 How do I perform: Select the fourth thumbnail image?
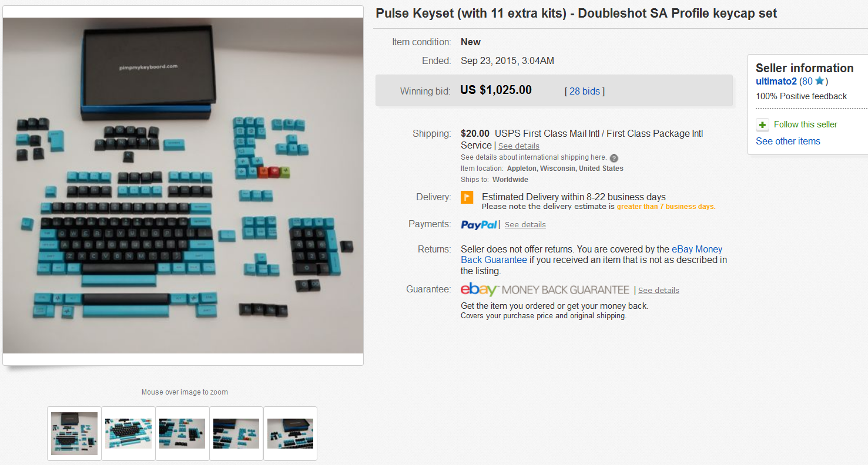point(236,433)
